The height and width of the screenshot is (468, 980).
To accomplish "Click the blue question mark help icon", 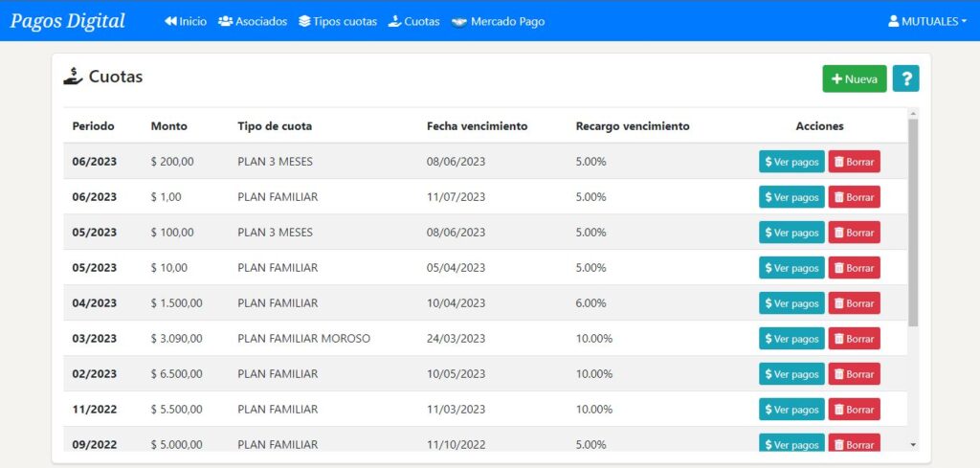I will point(905,78).
